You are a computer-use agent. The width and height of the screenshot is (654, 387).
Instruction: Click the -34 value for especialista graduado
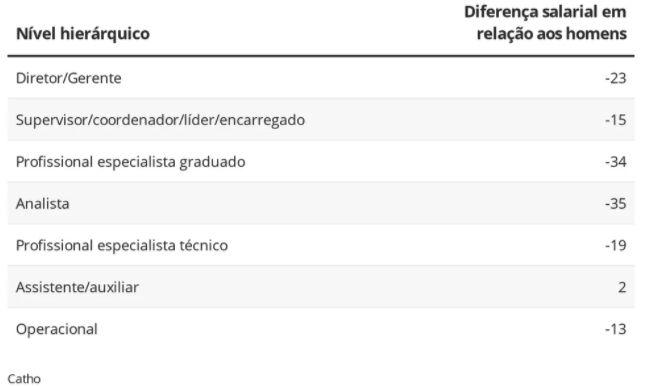pos(616,162)
